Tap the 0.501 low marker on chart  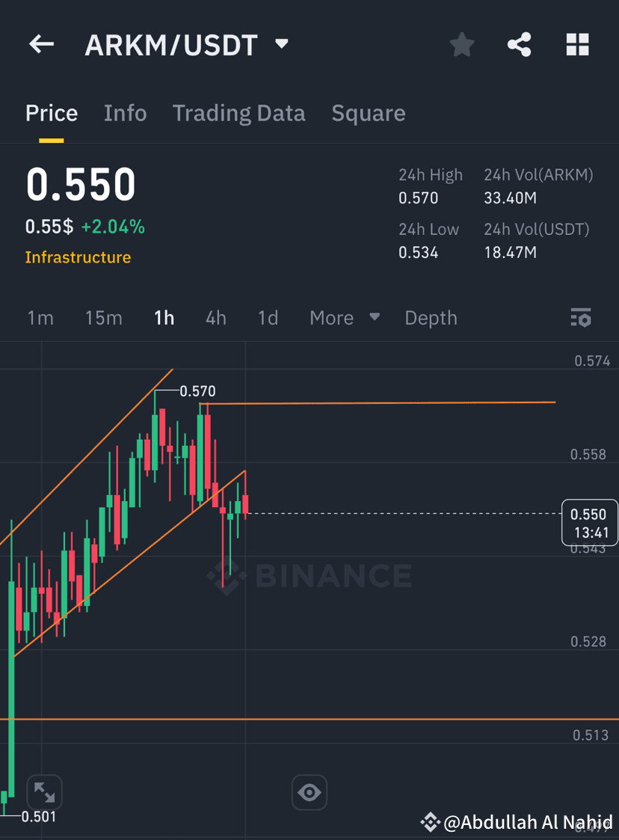coord(39,816)
